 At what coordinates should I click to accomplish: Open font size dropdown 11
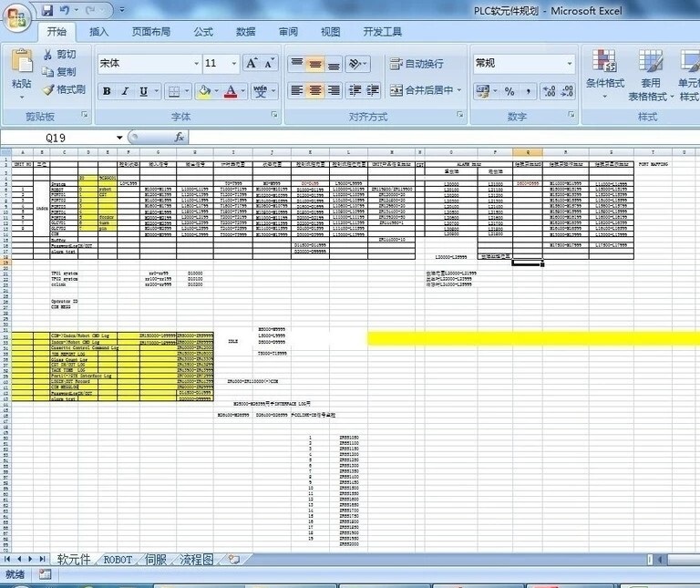(x=233, y=64)
